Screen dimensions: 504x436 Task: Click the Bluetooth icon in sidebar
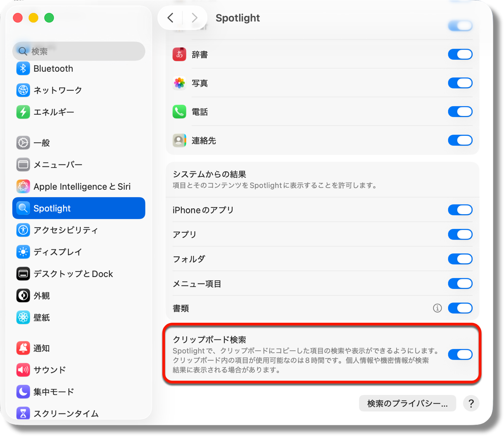23,69
